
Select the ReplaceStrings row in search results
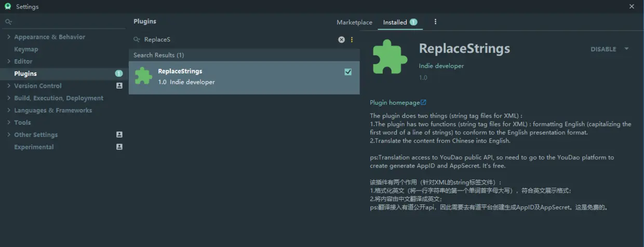(244, 77)
